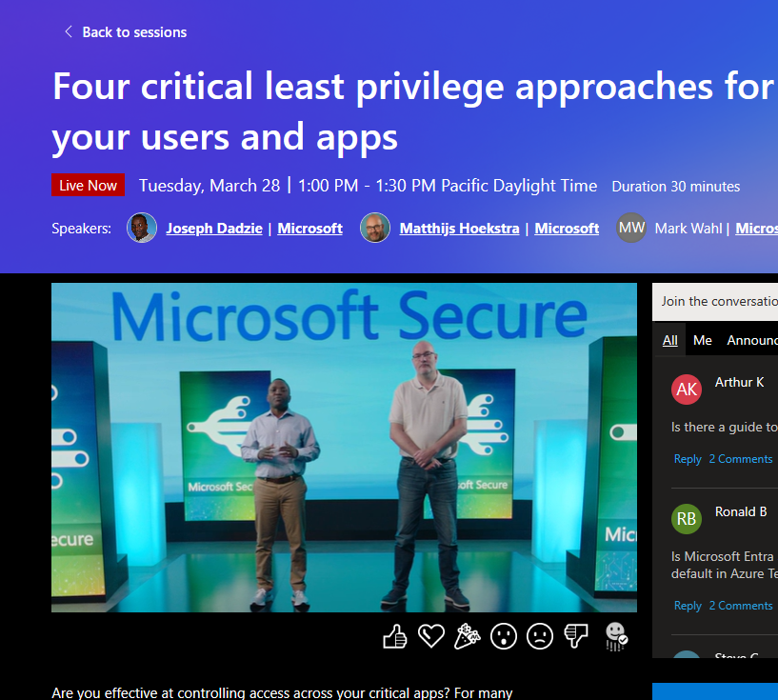The height and width of the screenshot is (700, 778).
Task: Open Microsoft link next to Joseph Dadzie
Action: [310, 229]
